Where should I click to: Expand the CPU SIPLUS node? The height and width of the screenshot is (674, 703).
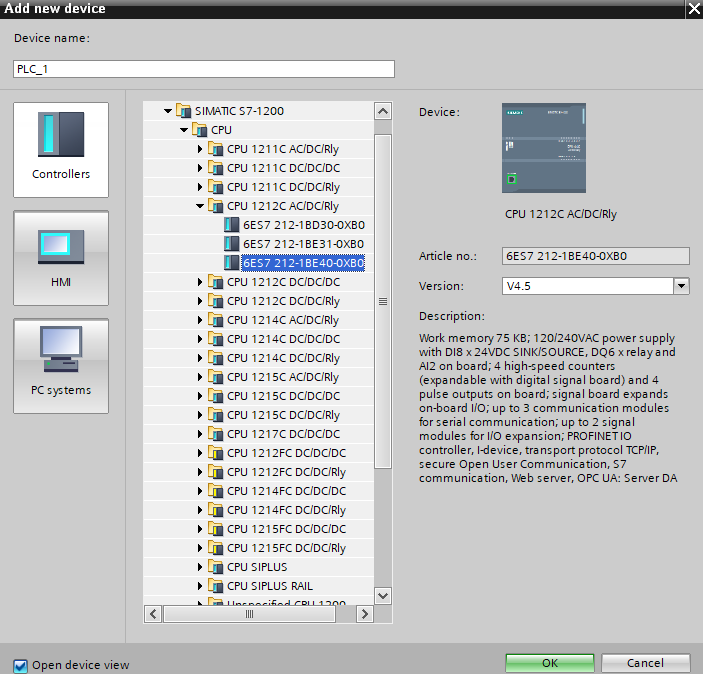[x=200, y=567]
